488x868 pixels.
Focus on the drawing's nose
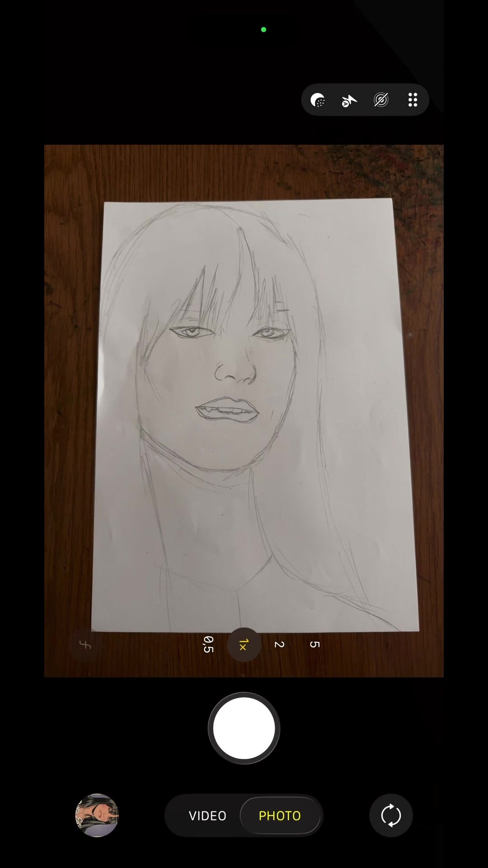click(235, 370)
